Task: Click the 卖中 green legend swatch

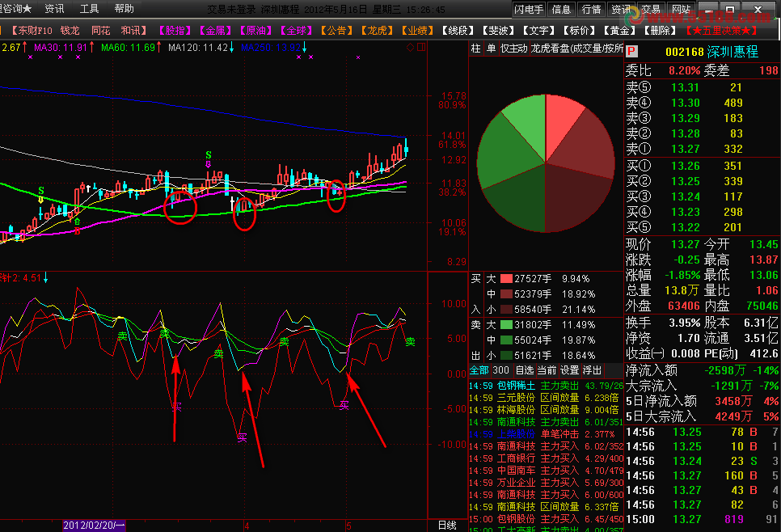Action: [506, 340]
